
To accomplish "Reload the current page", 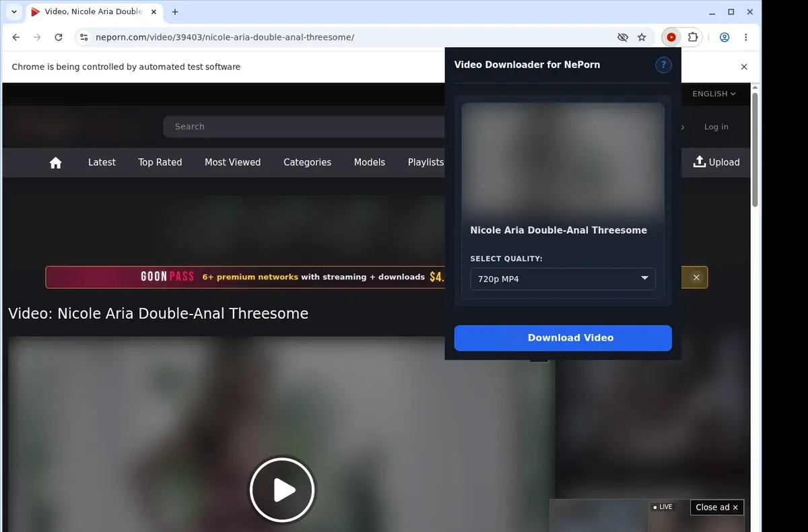I will [59, 38].
